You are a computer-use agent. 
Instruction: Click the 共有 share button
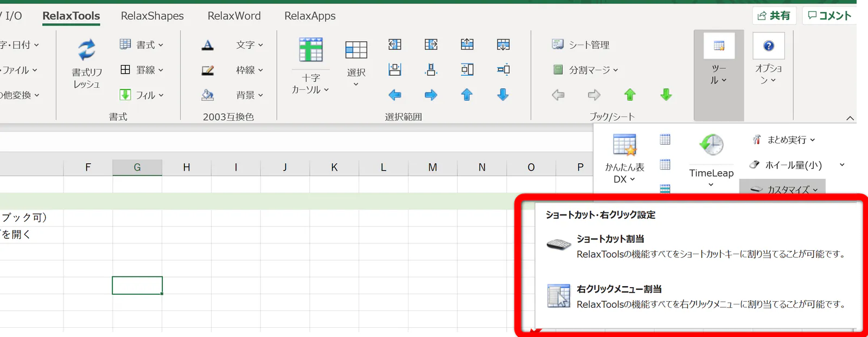(774, 16)
